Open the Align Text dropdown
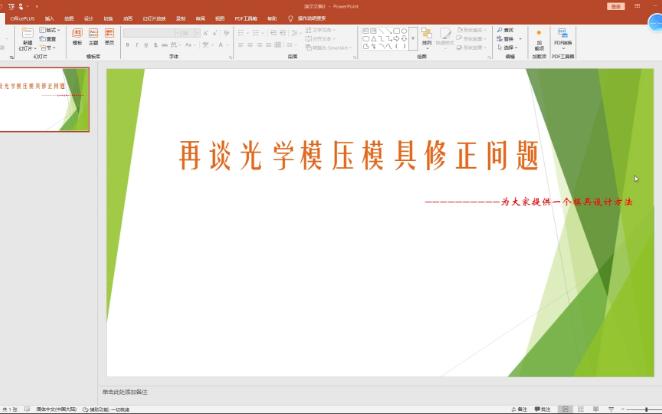Screen dimensions: 662x414 (x=320, y=39)
